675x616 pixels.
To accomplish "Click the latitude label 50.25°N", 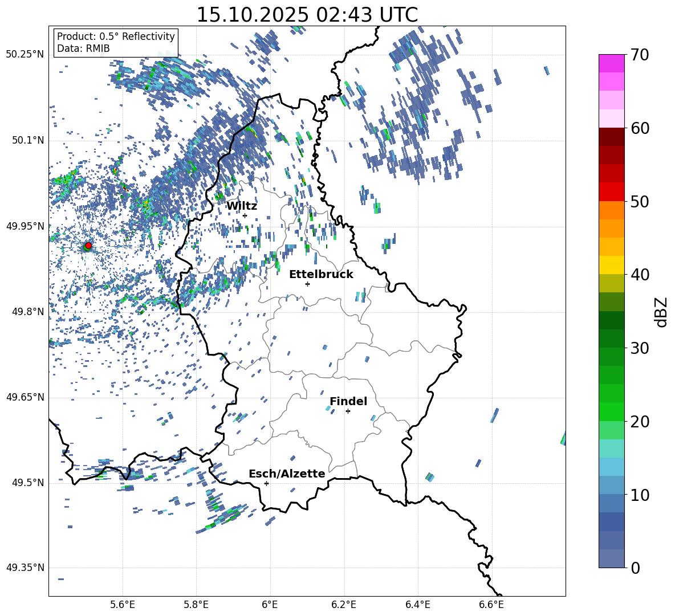I will (25, 55).
